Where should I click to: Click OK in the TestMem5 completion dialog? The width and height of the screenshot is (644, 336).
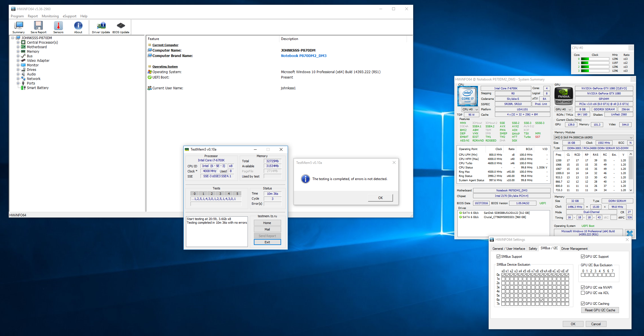pos(380,198)
